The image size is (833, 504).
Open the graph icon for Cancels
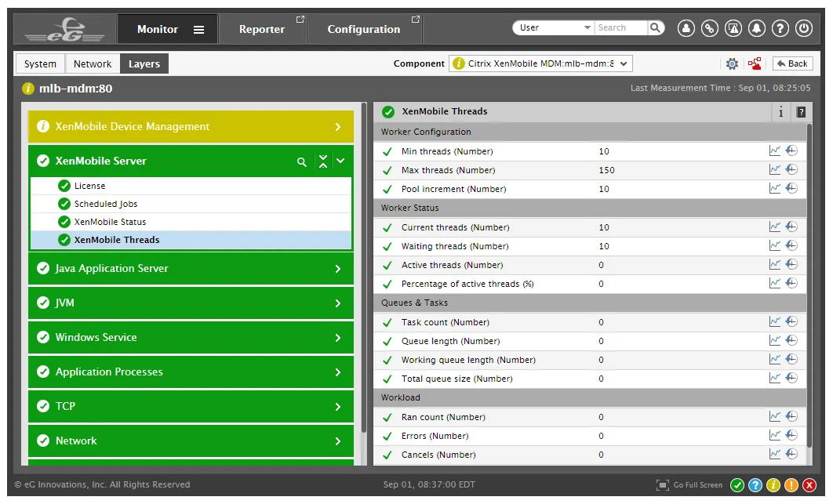coord(775,454)
